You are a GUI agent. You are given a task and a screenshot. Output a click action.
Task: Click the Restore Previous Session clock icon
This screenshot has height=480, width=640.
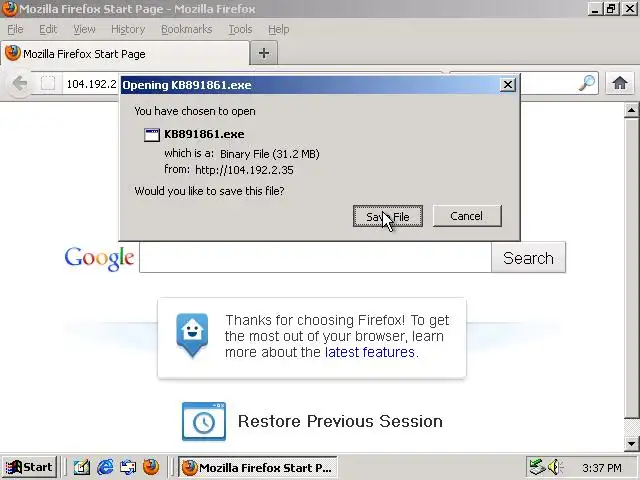click(x=204, y=422)
